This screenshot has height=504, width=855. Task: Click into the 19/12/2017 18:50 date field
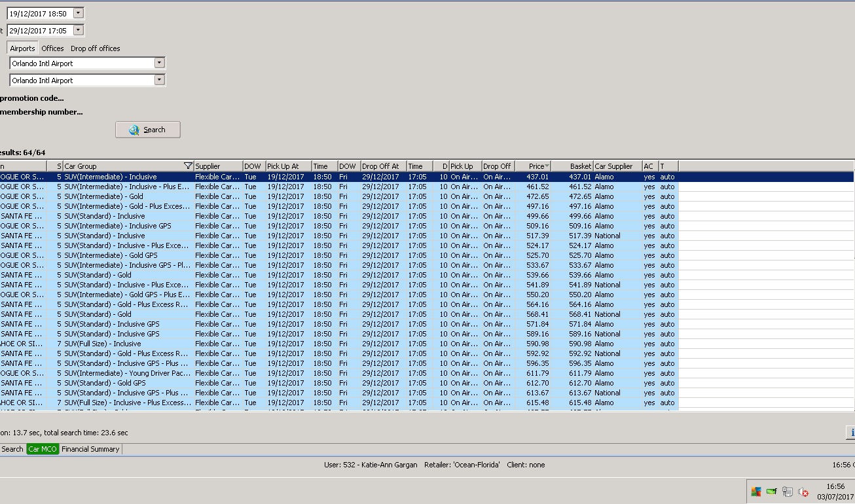point(40,13)
